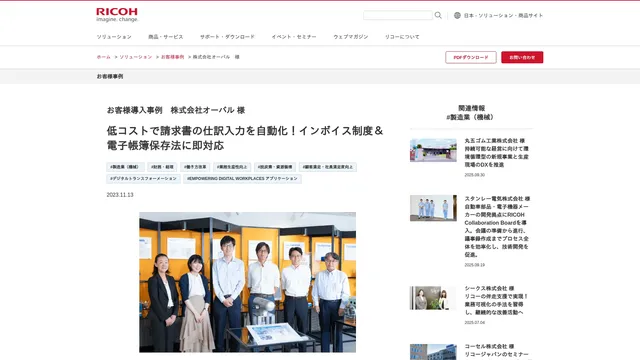Image resolution: width=640 pixels, height=360 pixels.
Task: Open the 商品・サービス menu
Action: click(166, 37)
